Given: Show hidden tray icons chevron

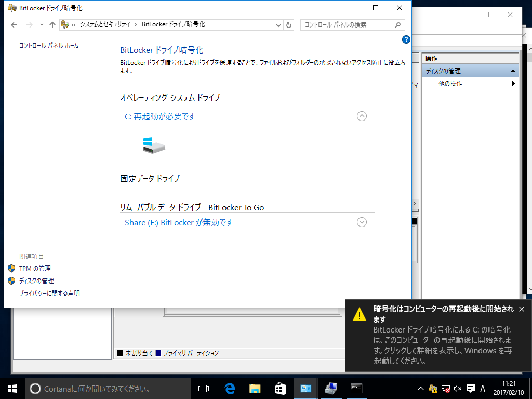Looking at the screenshot, I should 420,389.
